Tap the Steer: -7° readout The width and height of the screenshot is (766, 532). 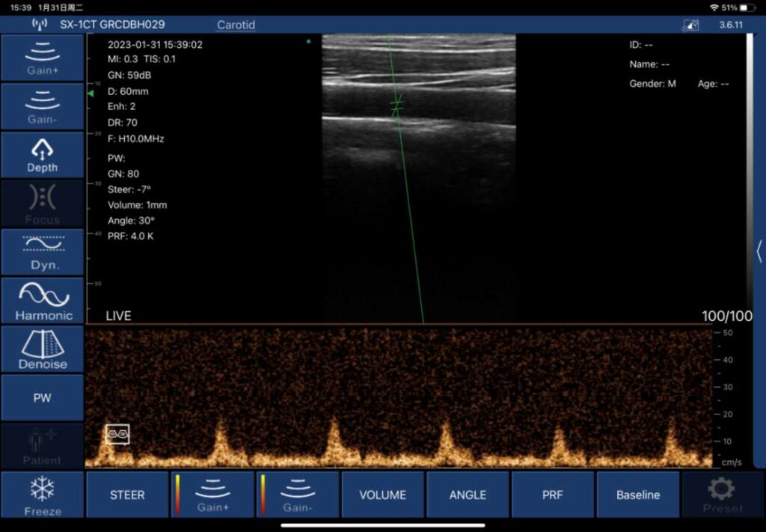(129, 189)
